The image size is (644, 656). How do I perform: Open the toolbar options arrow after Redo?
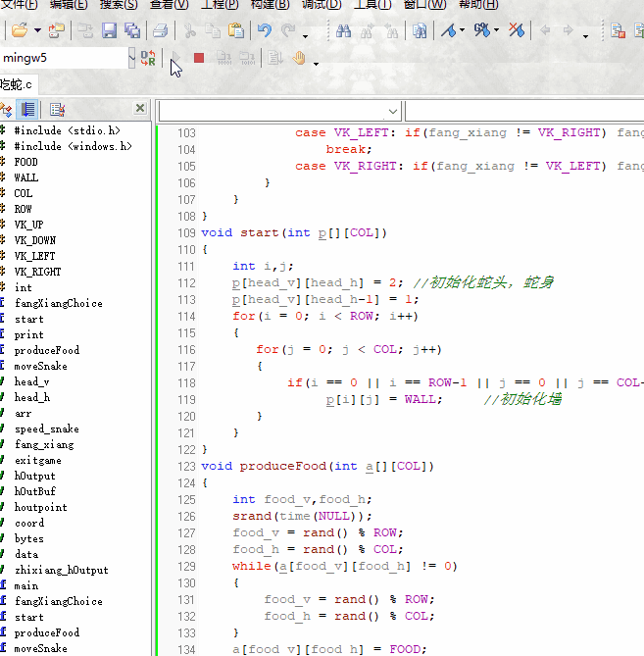[x=305, y=36]
